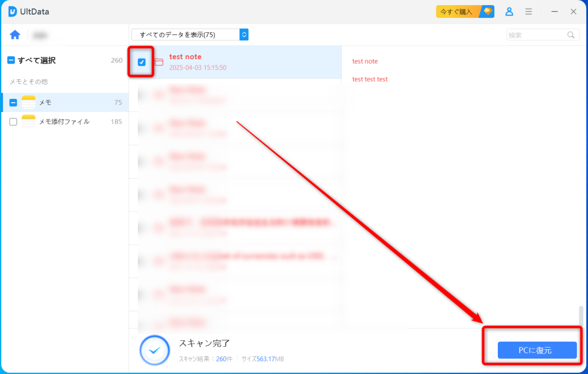
Task: Click the user account icon
Action: (509, 11)
